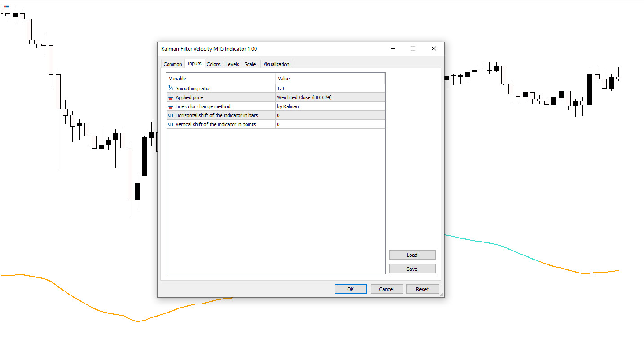Click the chart icon in top-left corner
This screenshot has height=339, width=644.
[x=6, y=7]
